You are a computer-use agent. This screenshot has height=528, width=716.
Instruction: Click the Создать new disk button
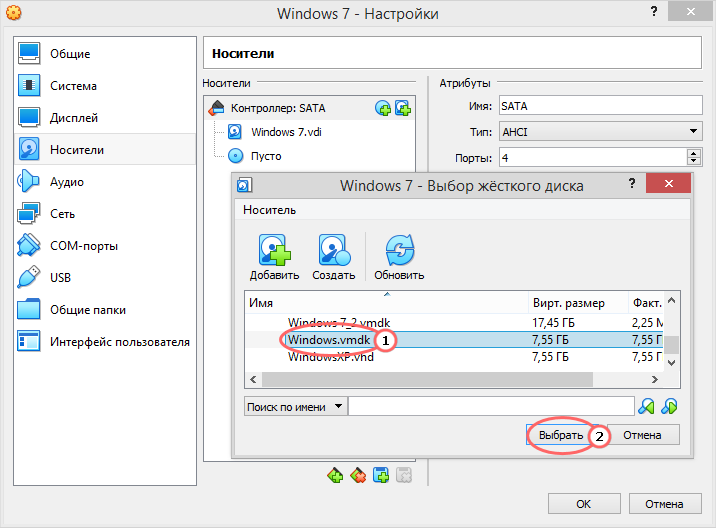[x=333, y=257]
